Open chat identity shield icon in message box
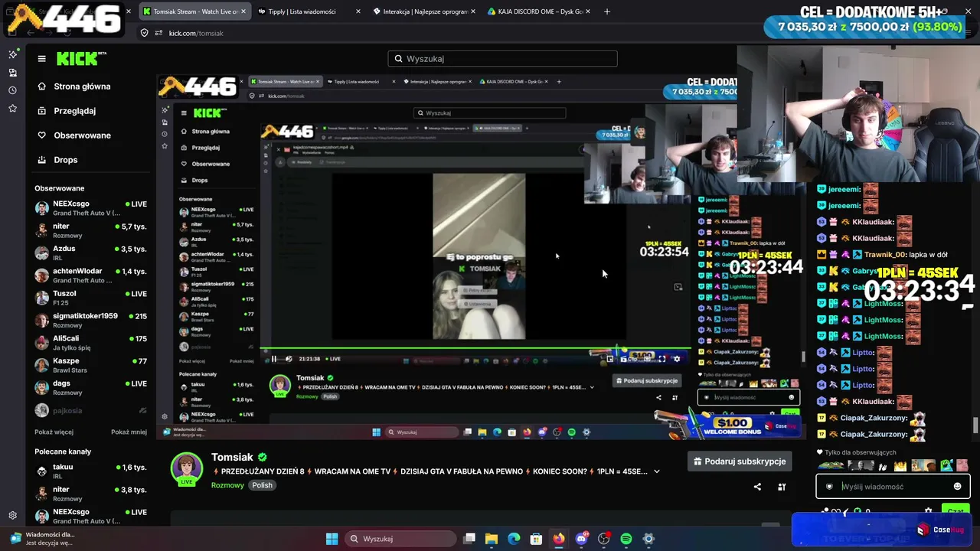This screenshot has height=551, width=980. tap(829, 486)
